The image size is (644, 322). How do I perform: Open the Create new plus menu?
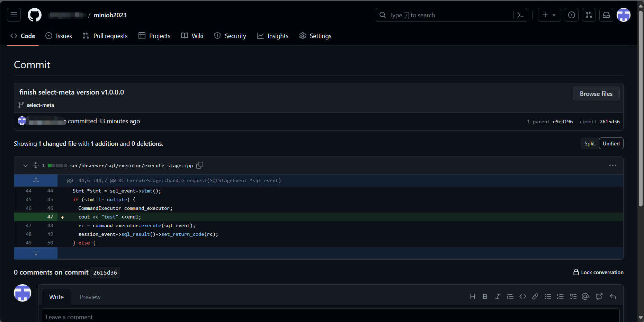[549, 15]
